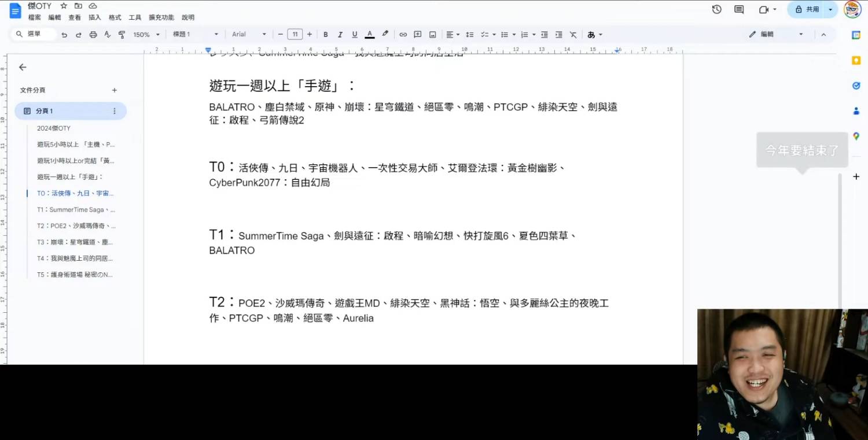Apply underline to text
The width and height of the screenshot is (868, 440).
pos(354,34)
